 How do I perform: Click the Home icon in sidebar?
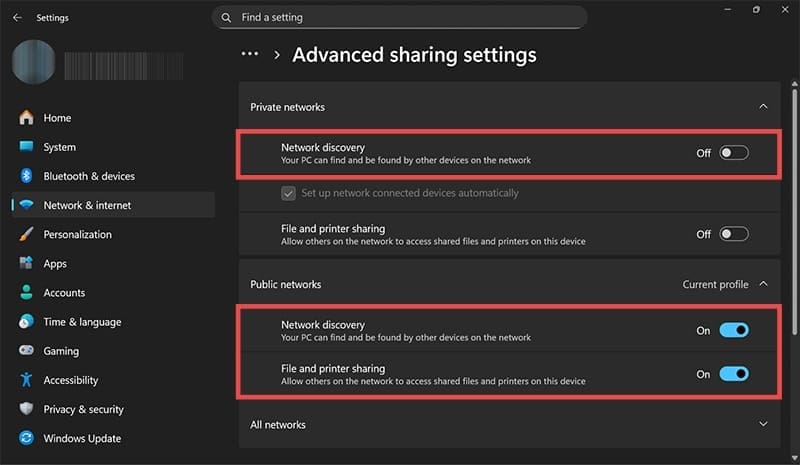(26, 118)
